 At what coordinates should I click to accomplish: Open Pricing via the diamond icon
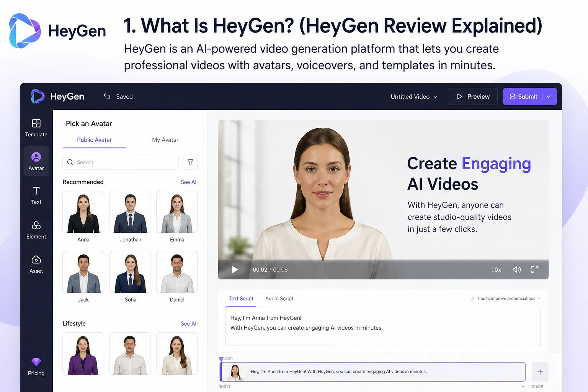(x=36, y=367)
